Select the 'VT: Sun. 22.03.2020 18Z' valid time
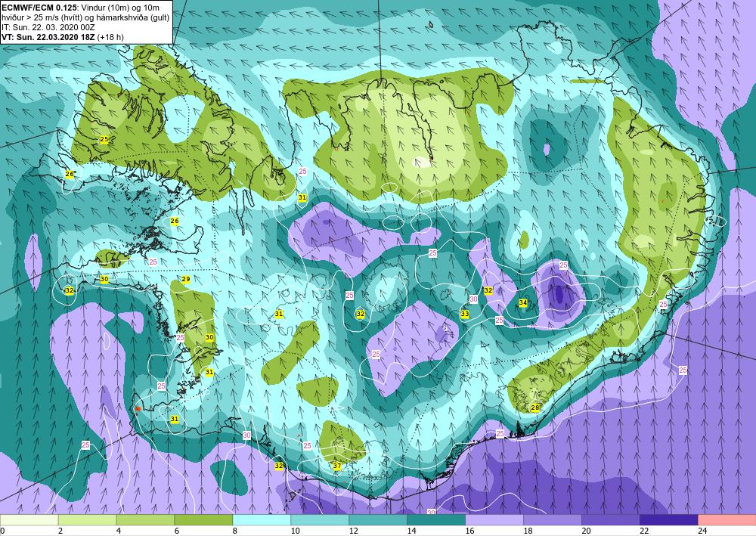Image resolution: width=756 pixels, height=536 pixels. [48, 37]
